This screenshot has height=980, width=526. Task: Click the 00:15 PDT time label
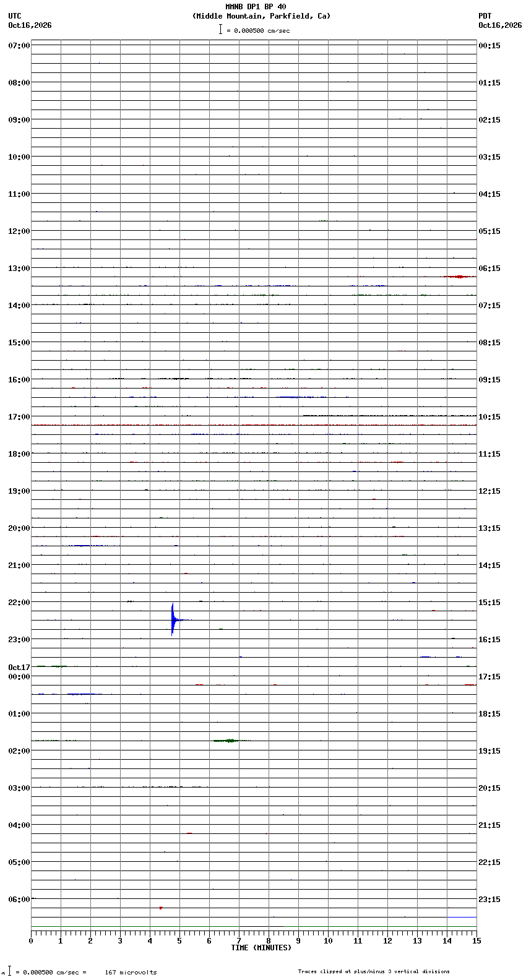(489, 46)
